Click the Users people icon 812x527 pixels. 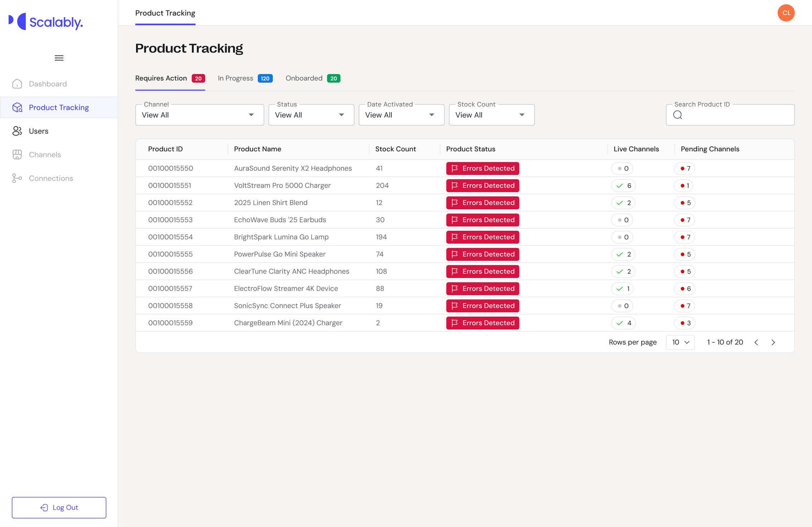click(x=17, y=131)
